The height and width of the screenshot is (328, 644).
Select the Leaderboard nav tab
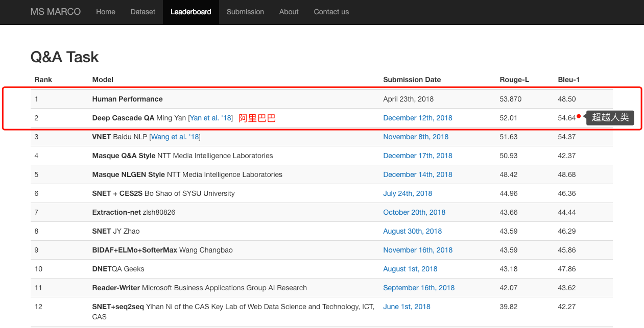coord(191,12)
